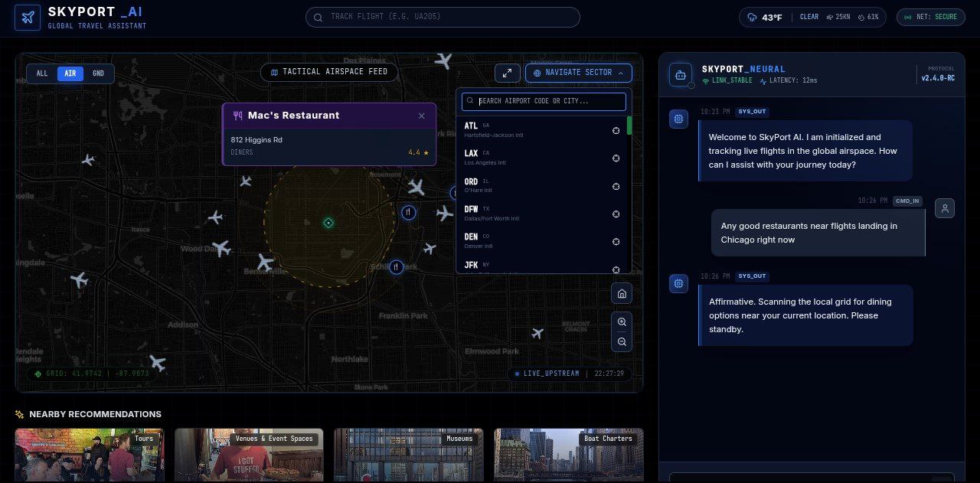
Task: Click the target icon beside DEN
Action: coord(616,241)
